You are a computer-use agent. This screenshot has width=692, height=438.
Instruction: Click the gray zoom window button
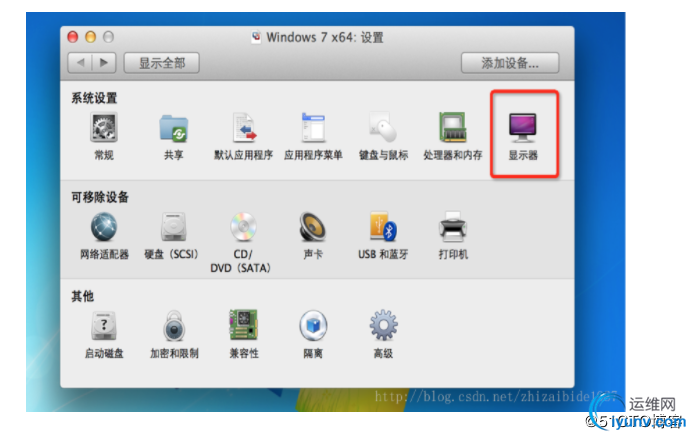(108, 37)
